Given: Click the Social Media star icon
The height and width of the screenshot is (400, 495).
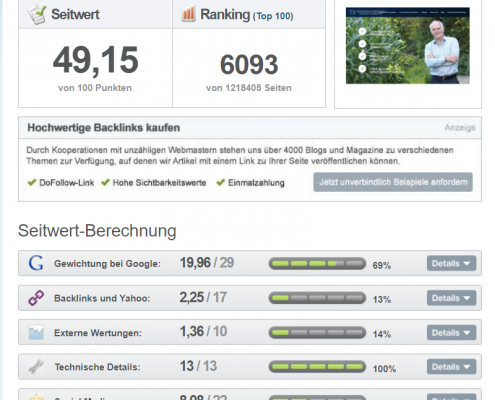Looking at the screenshot, I should [x=36, y=397].
